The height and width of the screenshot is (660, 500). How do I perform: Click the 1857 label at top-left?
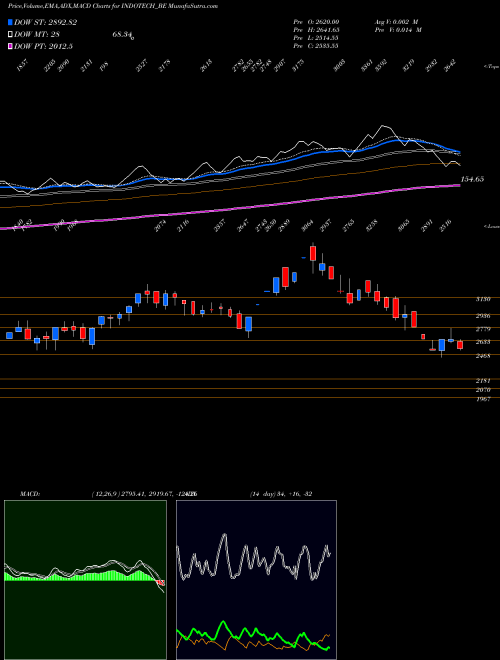pos(23,65)
